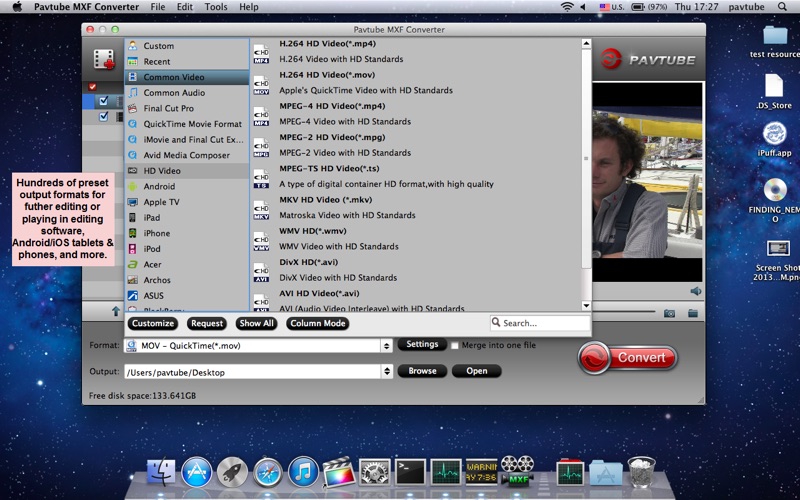Viewport: 800px width, 500px height.
Task: Select Common Video category
Action: pyautogui.click(x=187, y=77)
